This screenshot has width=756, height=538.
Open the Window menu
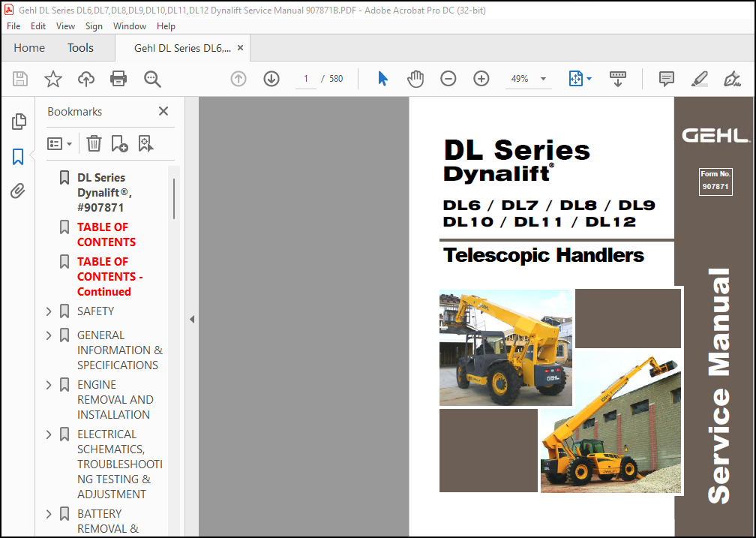coord(130,26)
